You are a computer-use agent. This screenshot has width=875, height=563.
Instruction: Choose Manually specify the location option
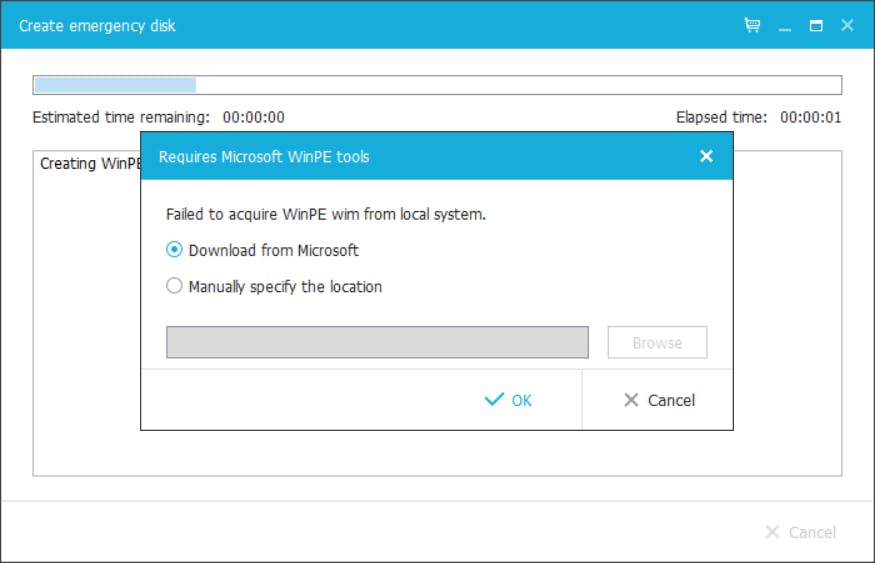point(175,286)
